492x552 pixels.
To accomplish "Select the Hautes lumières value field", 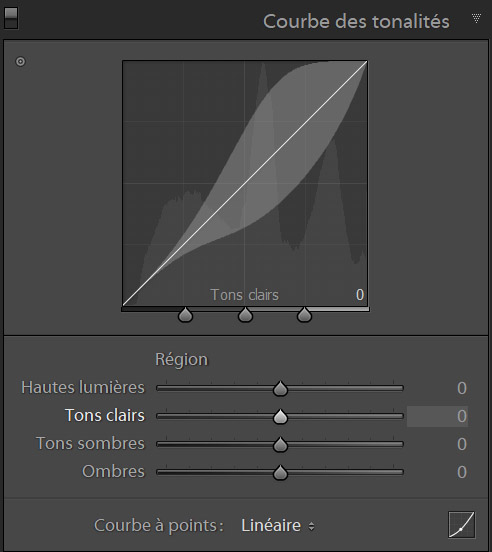I will tap(462, 388).
